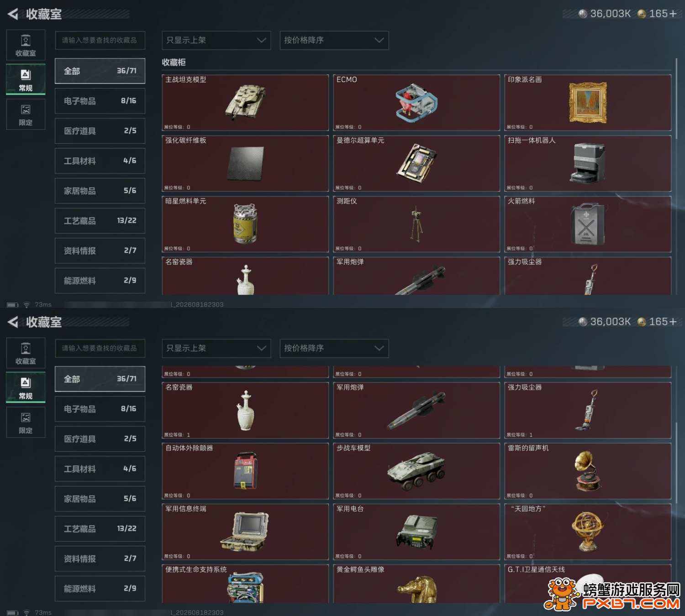
Task: Click the 收藏柜 section heading
Action: tap(174, 62)
